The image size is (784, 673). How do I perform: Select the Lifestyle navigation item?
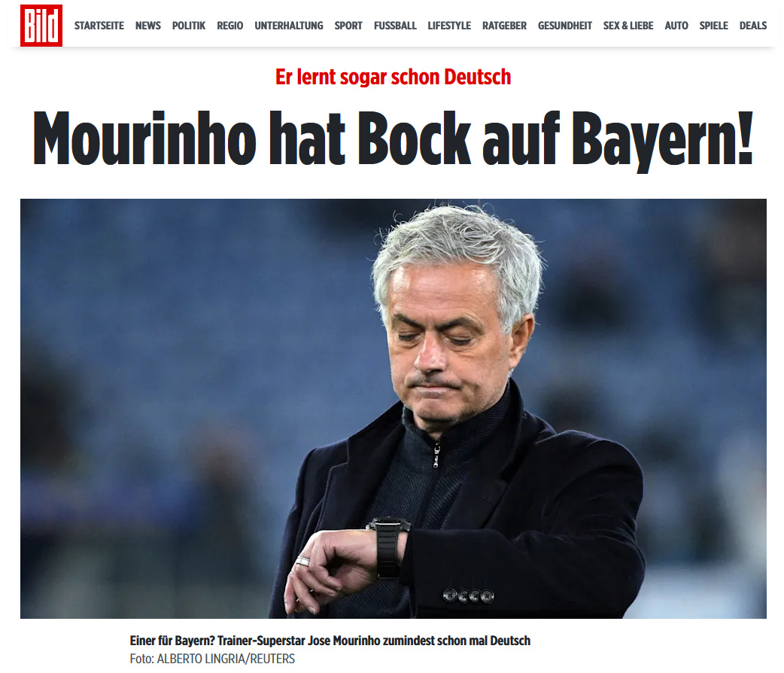(449, 26)
